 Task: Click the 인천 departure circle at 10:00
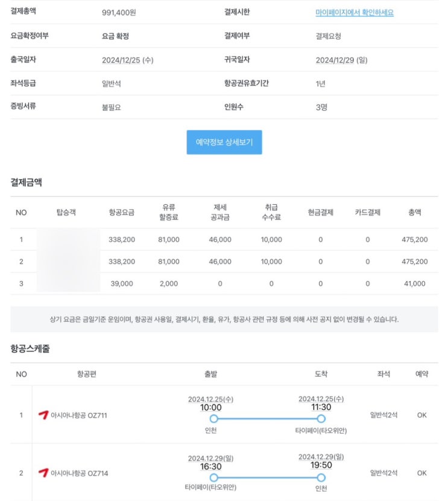(214, 418)
